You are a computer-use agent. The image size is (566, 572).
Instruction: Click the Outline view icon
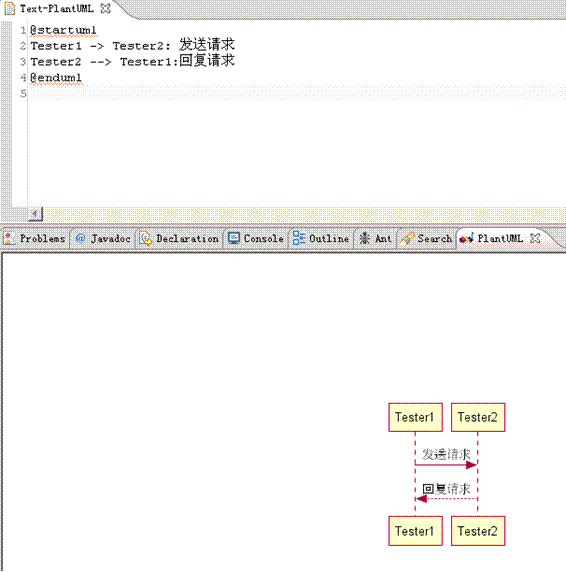(x=299, y=238)
